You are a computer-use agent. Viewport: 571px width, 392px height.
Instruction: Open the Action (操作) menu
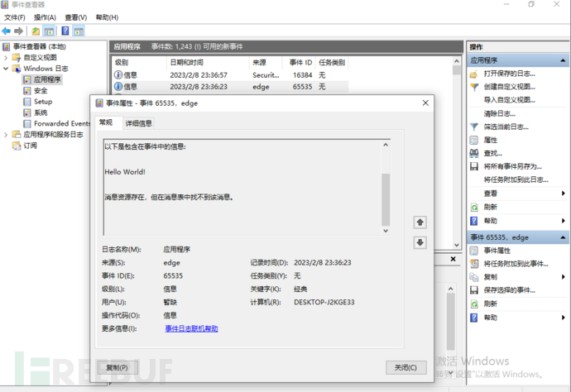pos(45,17)
